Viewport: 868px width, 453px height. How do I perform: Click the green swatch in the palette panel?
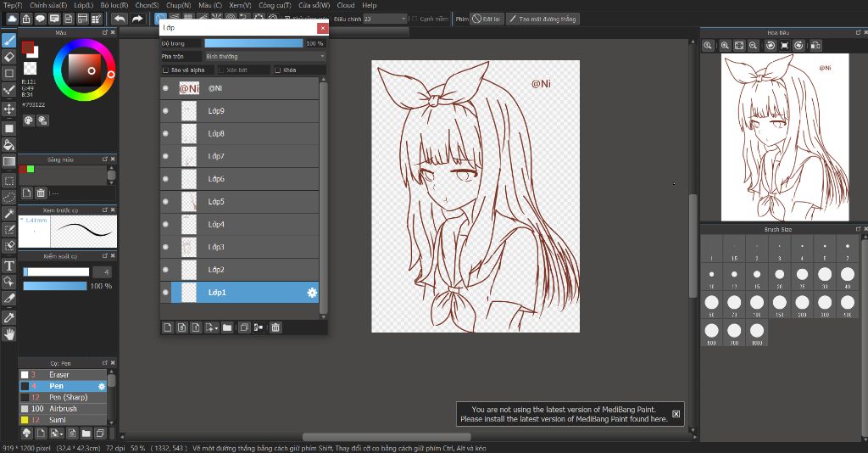(x=31, y=169)
